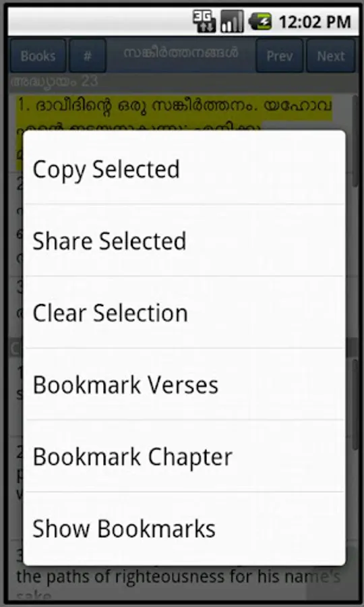Tap the chapter 23 heading label
Image resolution: width=364 pixels, height=607 pixels.
point(54,82)
